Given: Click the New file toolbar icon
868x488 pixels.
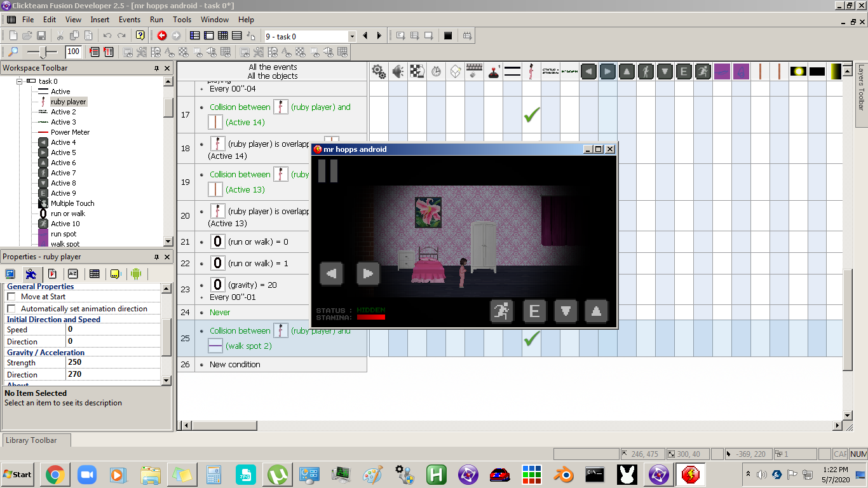Looking at the screenshot, I should tap(13, 36).
